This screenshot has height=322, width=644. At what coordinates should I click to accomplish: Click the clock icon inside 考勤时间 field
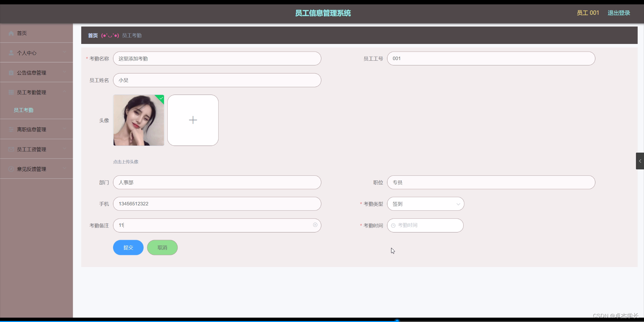click(x=393, y=225)
